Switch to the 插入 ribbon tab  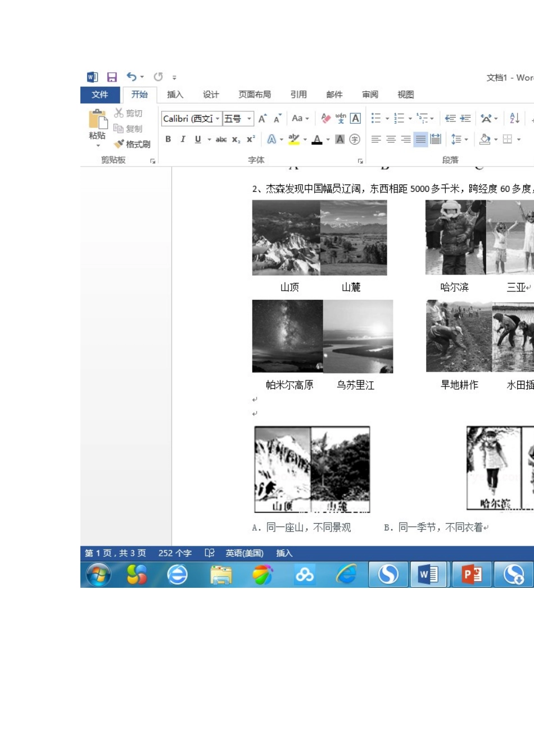(175, 94)
